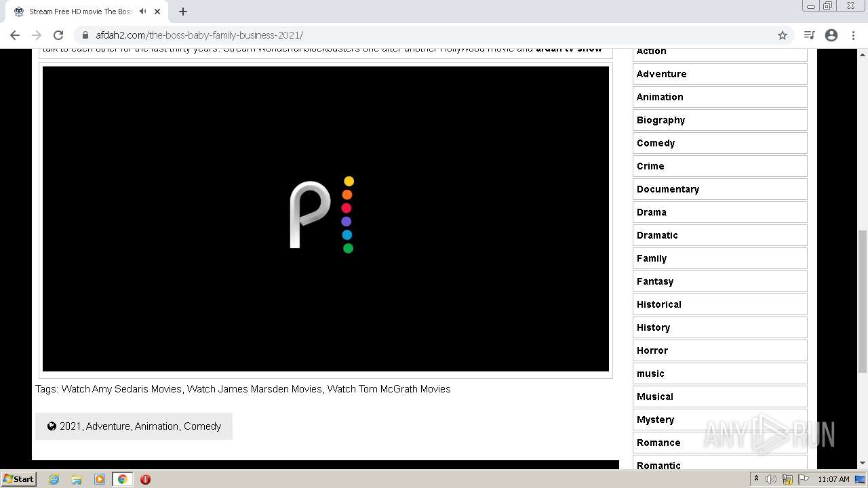Image resolution: width=868 pixels, height=488 pixels.
Task: Open Biography category in sidebar
Action: [720, 120]
